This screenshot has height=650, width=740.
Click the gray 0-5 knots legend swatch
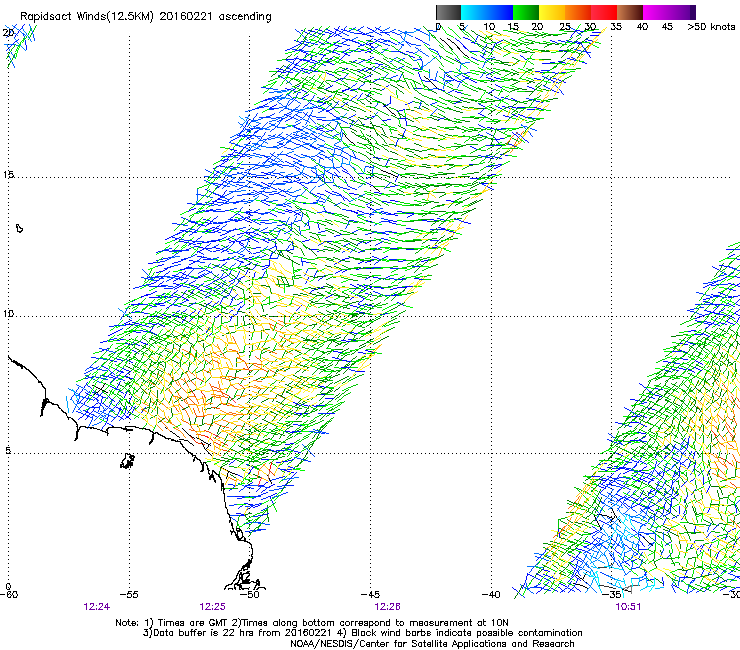[x=448, y=12]
